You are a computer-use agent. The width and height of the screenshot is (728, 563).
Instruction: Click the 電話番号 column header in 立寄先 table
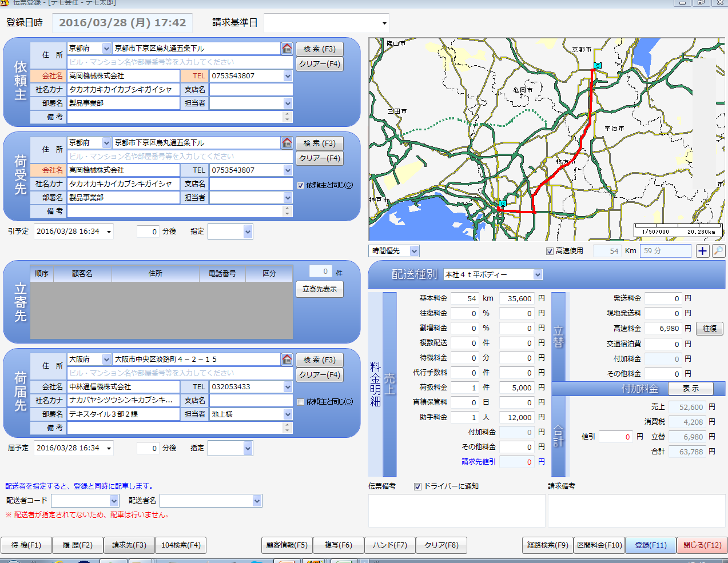coord(222,274)
